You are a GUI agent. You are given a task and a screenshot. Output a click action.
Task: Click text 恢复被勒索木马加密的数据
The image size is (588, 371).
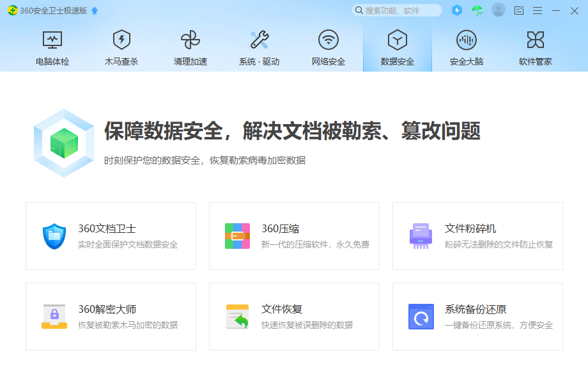(x=128, y=325)
